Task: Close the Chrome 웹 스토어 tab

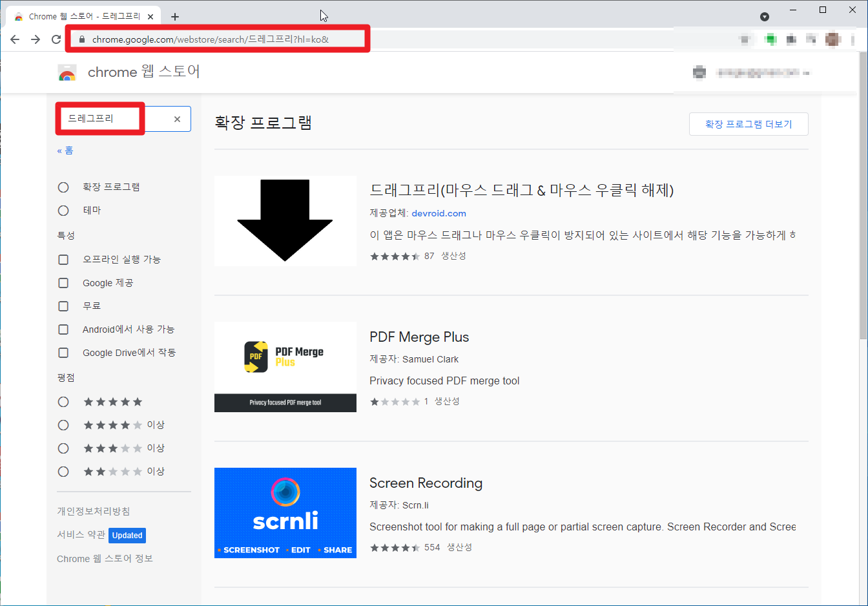Action: coord(151,17)
